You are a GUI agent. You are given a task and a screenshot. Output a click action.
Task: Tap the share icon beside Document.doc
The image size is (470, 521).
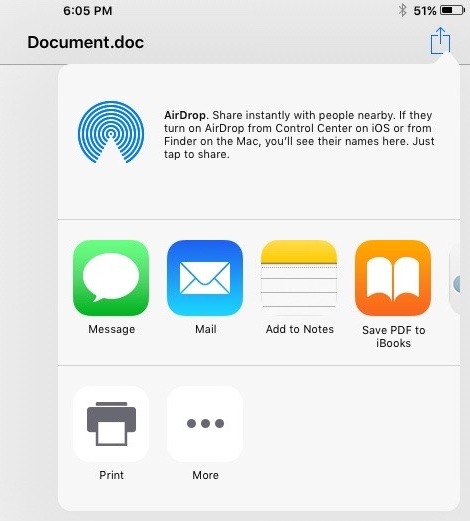[x=440, y=41]
